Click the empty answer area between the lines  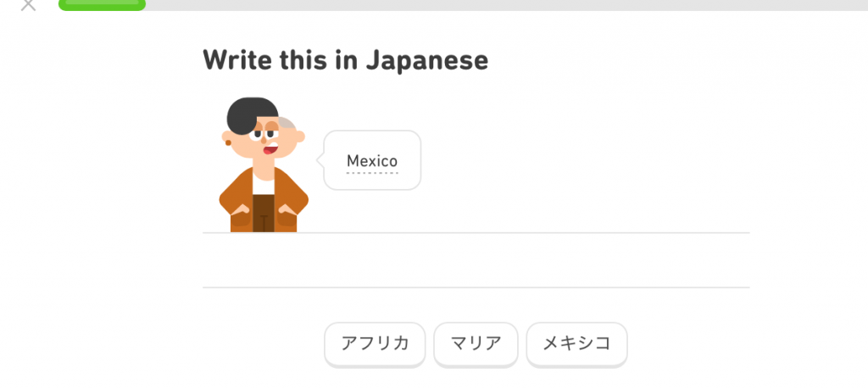(x=476, y=260)
